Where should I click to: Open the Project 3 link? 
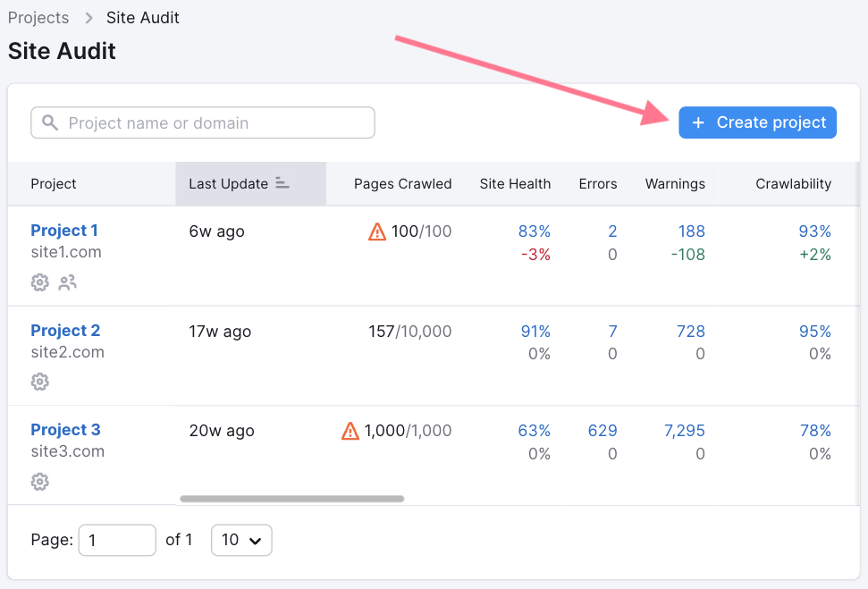(x=65, y=430)
